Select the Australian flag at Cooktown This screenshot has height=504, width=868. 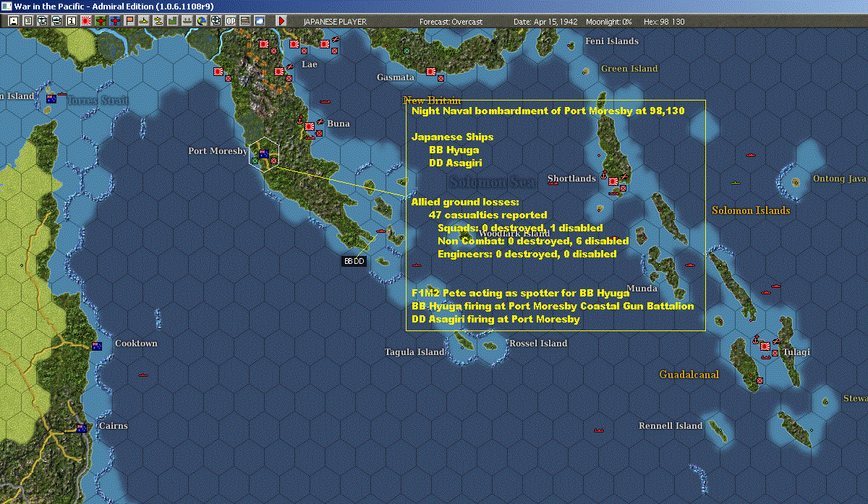[96, 346]
